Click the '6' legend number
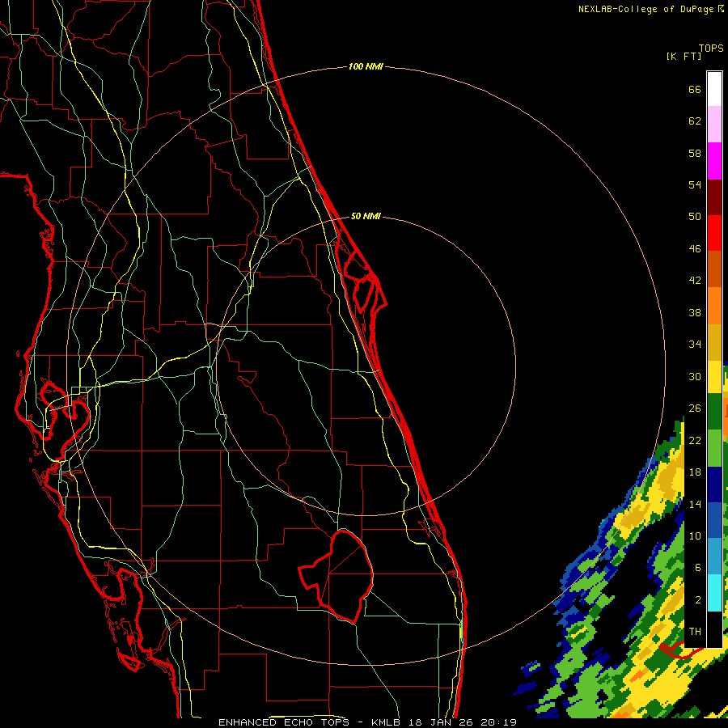 [698, 568]
